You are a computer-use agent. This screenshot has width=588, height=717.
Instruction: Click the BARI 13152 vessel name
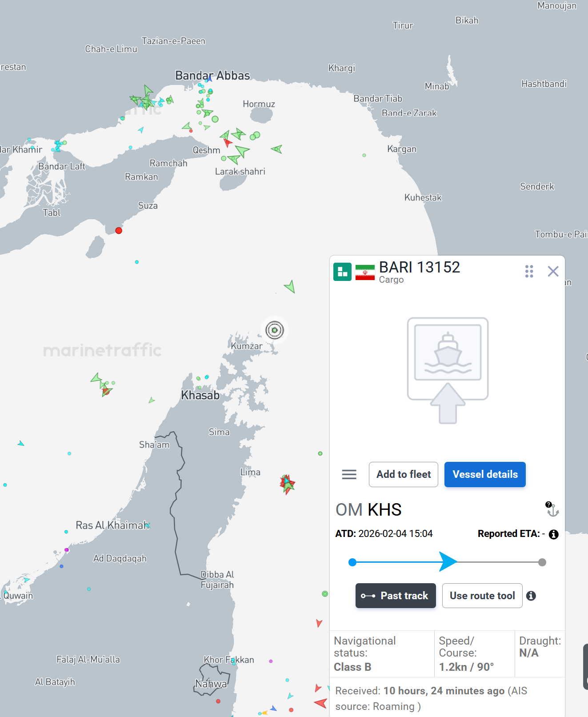click(x=420, y=267)
